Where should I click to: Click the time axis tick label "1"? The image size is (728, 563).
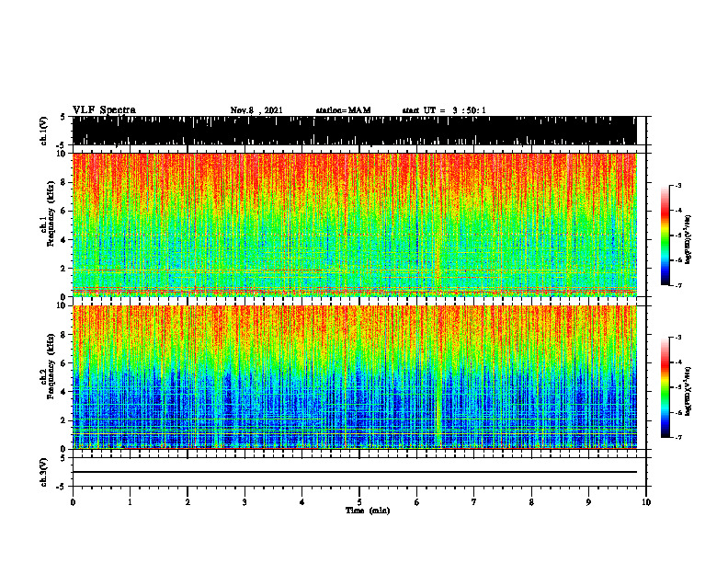tap(130, 502)
